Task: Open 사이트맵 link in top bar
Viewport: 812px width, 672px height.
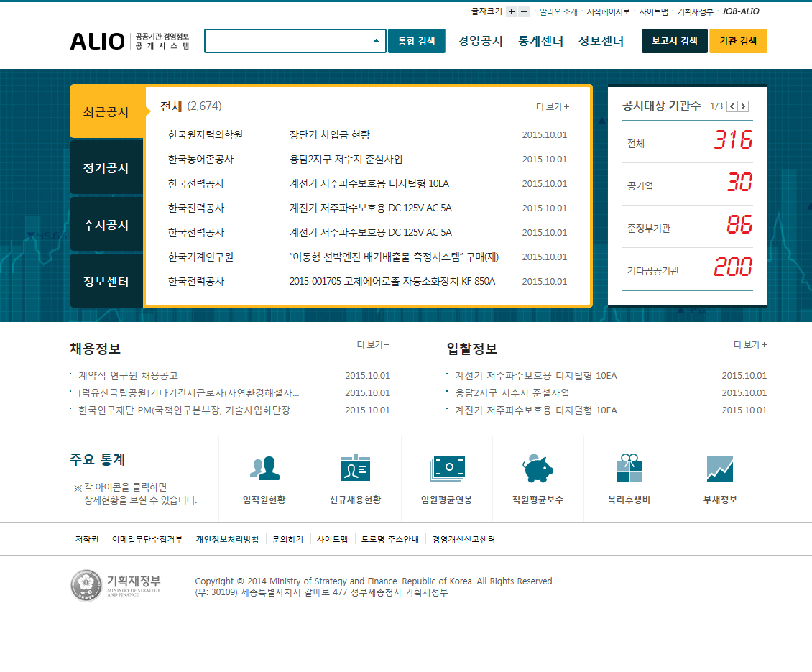Action: tap(653, 11)
